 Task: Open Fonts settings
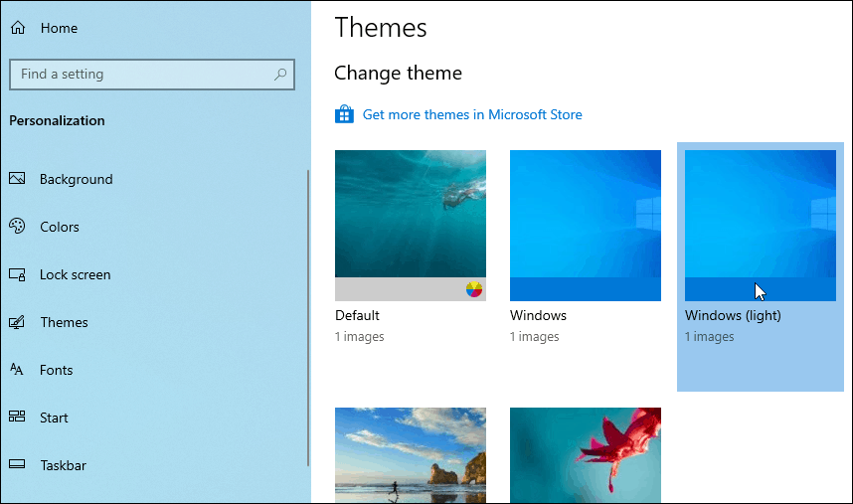pos(56,370)
